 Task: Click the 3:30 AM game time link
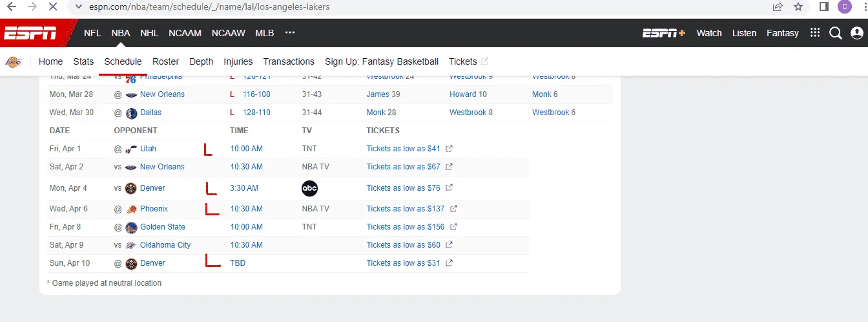pyautogui.click(x=244, y=188)
